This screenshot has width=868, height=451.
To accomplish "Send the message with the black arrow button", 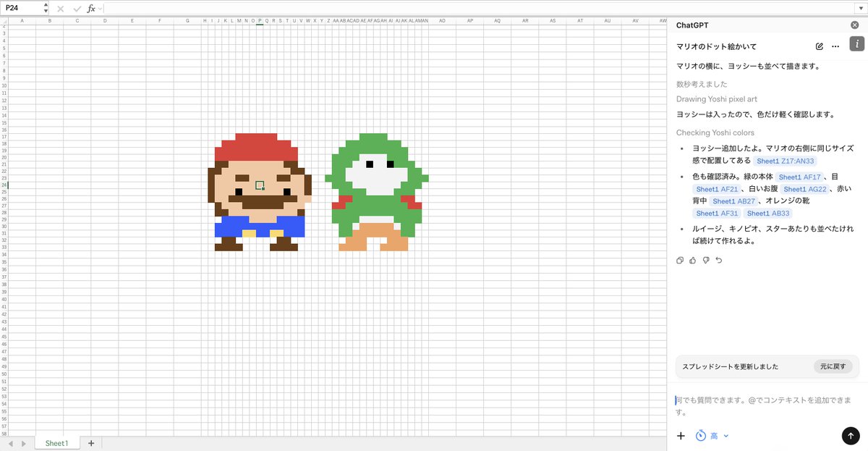I will [850, 436].
